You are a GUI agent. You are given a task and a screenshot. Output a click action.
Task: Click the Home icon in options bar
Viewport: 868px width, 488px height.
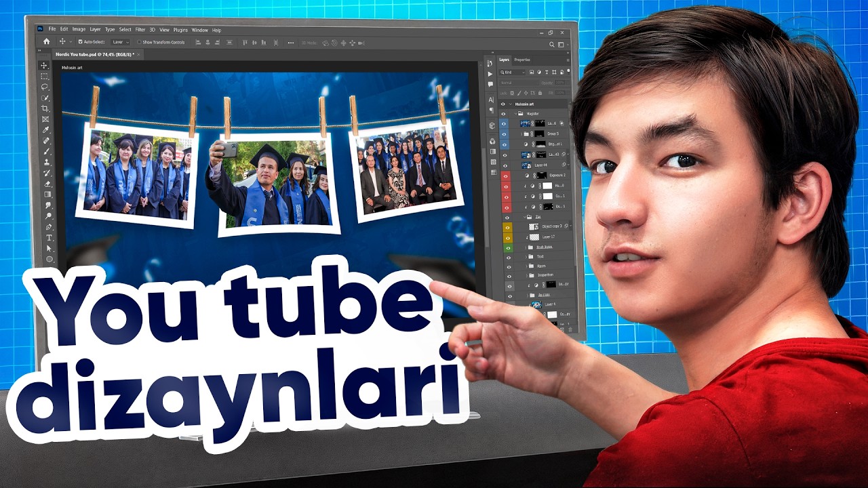point(46,42)
